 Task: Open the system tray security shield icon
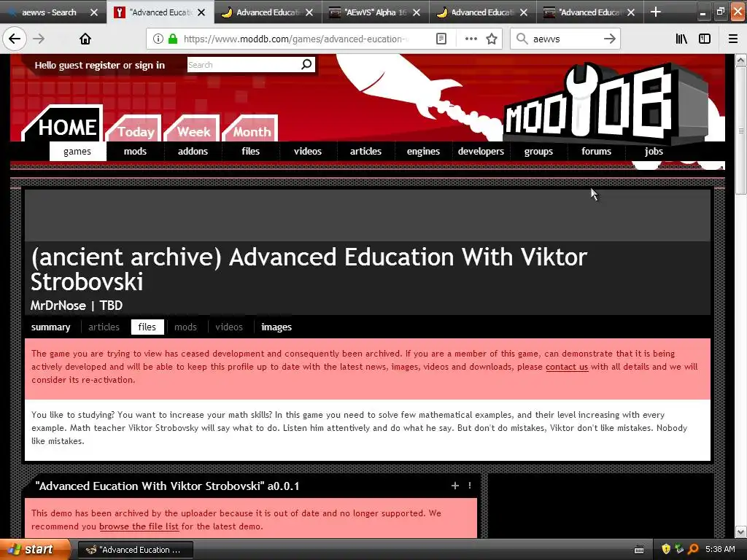click(x=666, y=549)
